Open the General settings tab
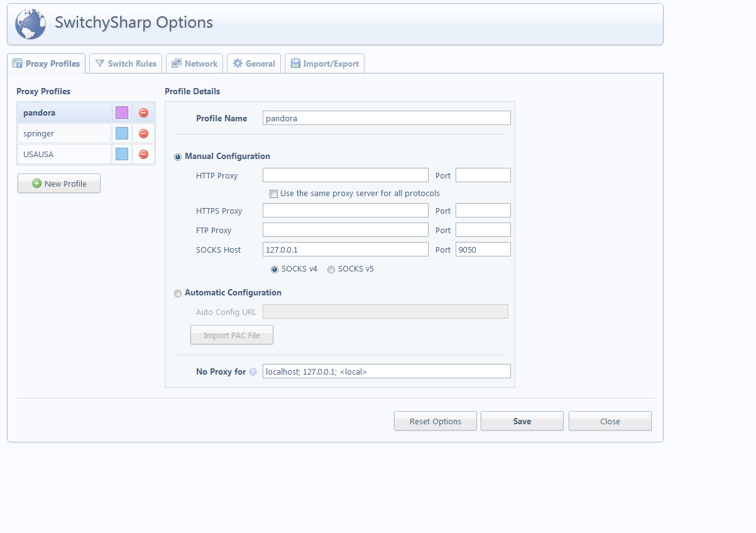Image resolution: width=756 pixels, height=533 pixels. 253,63
